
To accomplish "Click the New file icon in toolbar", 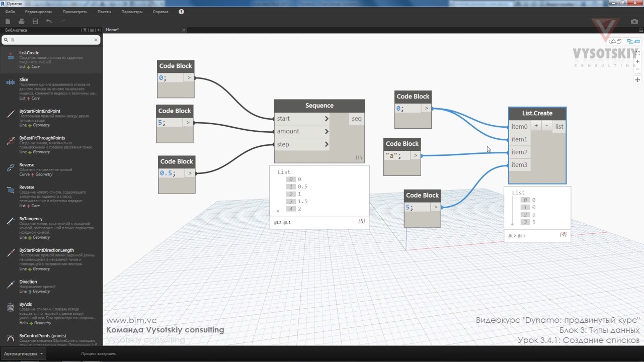I will [8, 21].
